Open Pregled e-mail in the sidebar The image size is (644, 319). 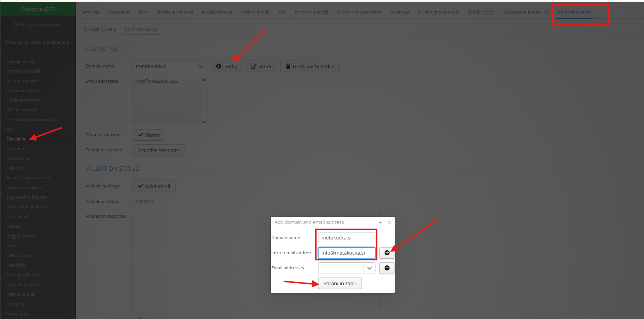point(21,294)
